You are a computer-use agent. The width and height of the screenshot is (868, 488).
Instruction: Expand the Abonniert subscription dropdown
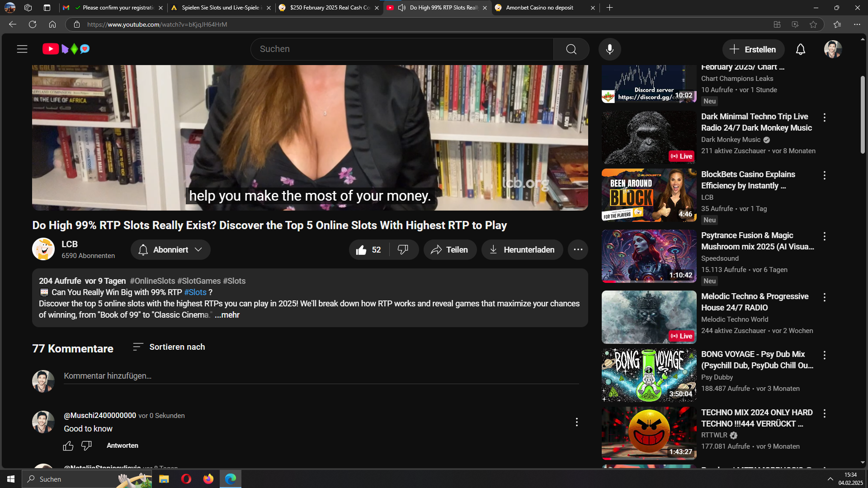[x=170, y=250]
